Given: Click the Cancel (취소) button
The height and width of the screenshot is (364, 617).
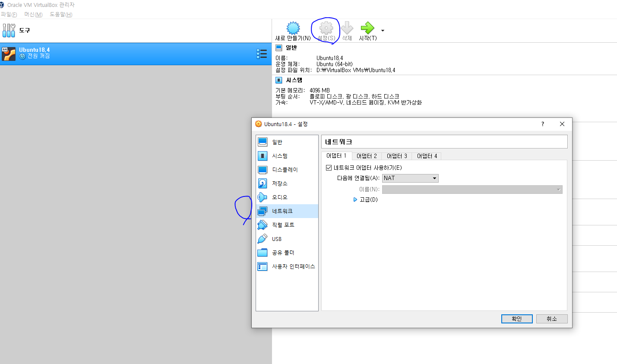Looking at the screenshot, I should [x=552, y=319].
